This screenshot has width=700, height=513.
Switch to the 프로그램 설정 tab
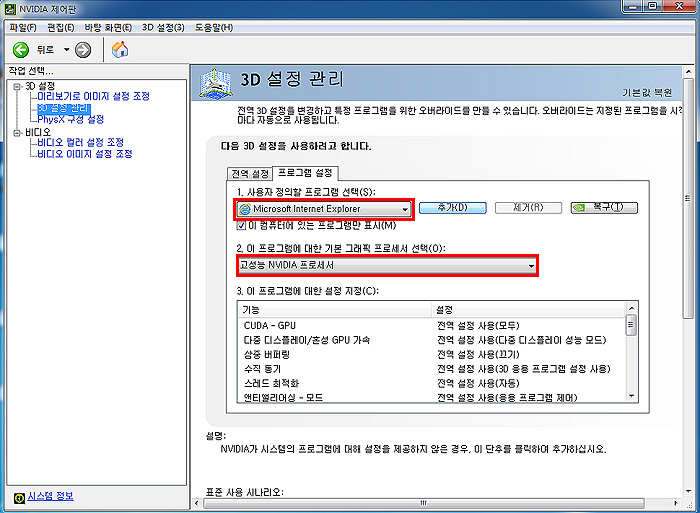(305, 173)
